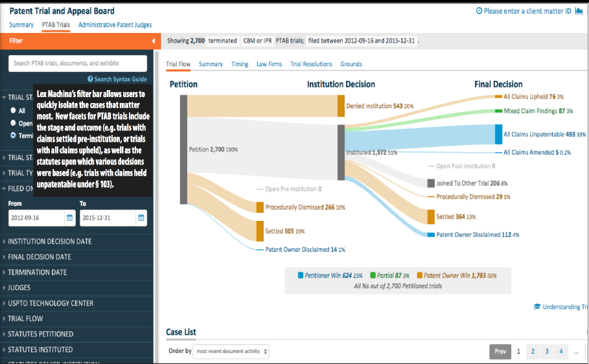Open the Order by dropdown
This screenshot has width=589, height=364.
pyautogui.click(x=231, y=351)
